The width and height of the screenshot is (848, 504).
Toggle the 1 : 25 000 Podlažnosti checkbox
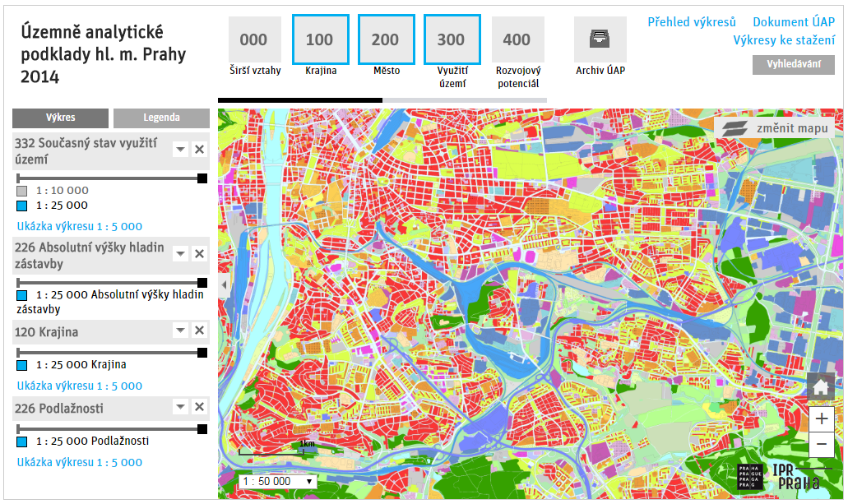[22, 442]
